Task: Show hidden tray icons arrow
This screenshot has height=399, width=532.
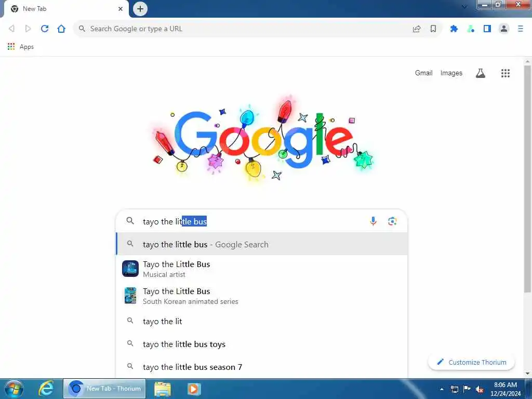Action: [442, 389]
